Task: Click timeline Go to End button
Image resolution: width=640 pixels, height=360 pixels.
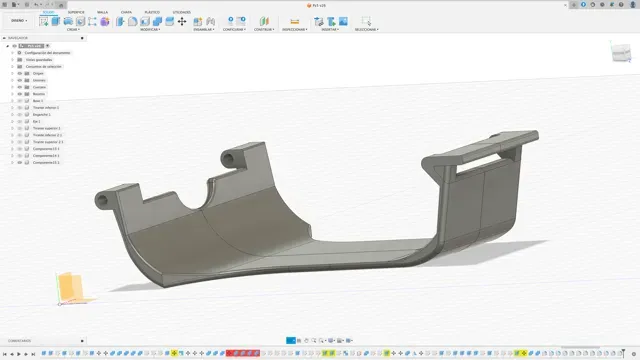Action: 33,354
